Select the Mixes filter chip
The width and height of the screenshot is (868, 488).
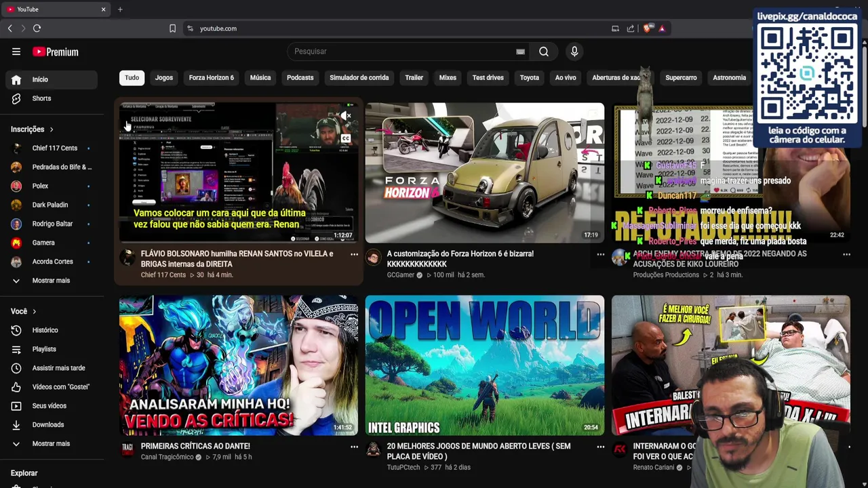448,78
